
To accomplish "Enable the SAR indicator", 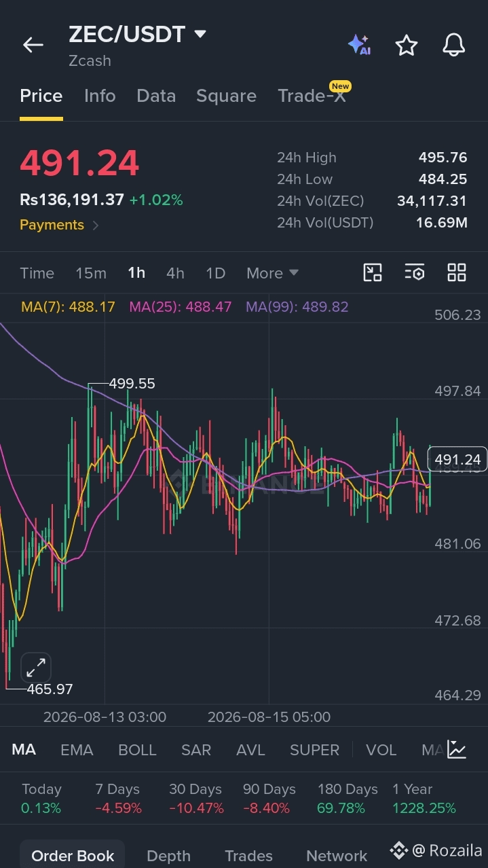I will [196, 750].
